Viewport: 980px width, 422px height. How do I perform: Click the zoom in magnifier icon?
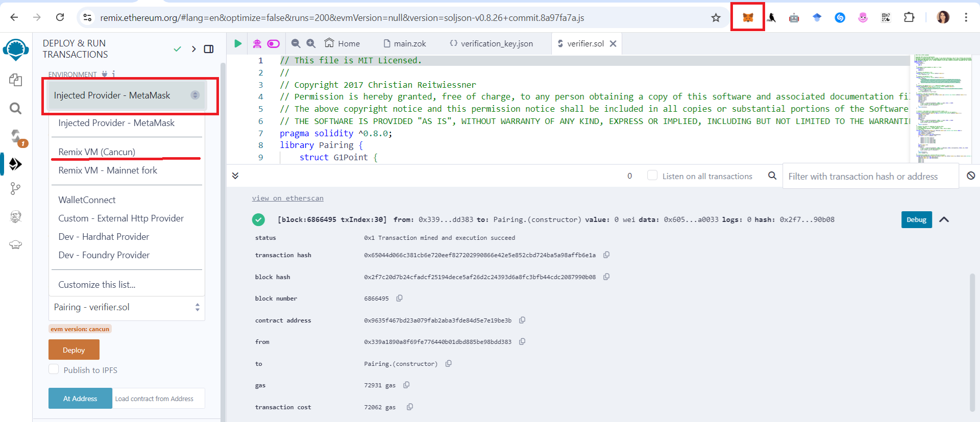tap(311, 43)
